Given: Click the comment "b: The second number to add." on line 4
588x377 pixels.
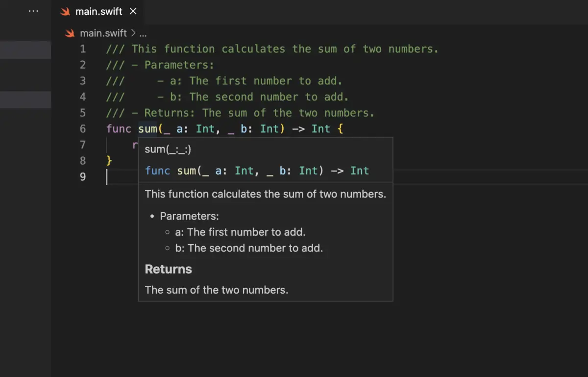Looking at the screenshot, I should (x=260, y=97).
